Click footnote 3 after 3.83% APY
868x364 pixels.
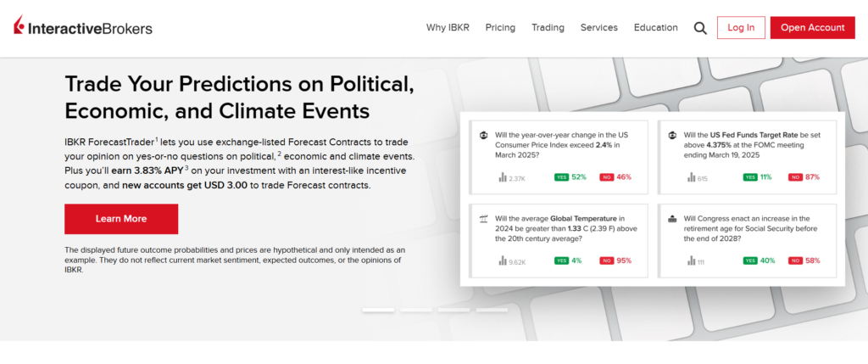pyautogui.click(x=187, y=168)
